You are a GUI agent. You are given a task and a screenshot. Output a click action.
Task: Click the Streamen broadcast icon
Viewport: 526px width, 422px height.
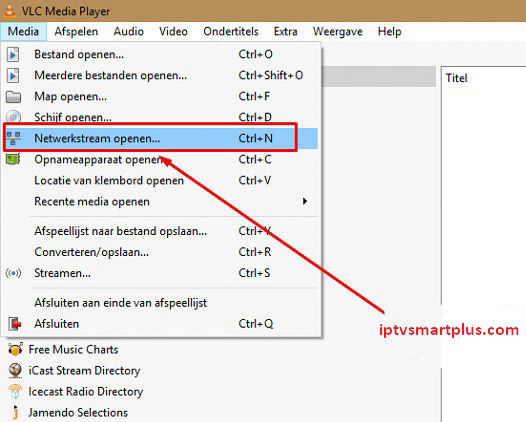coord(13,273)
